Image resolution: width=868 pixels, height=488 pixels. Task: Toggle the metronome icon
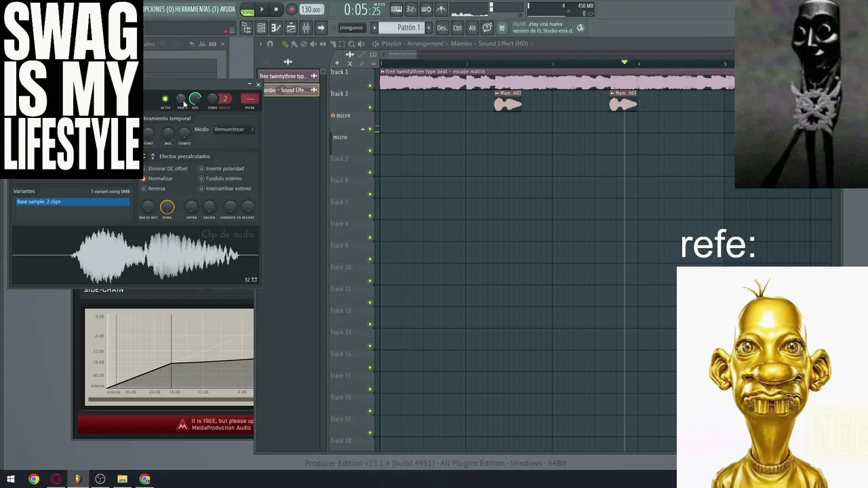[x=441, y=9]
